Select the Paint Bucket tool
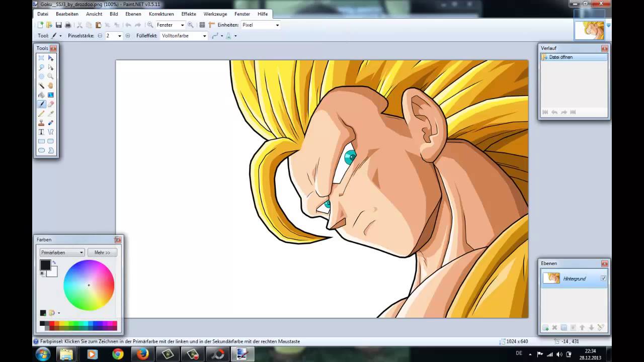This screenshot has width=644, height=362. click(41, 95)
